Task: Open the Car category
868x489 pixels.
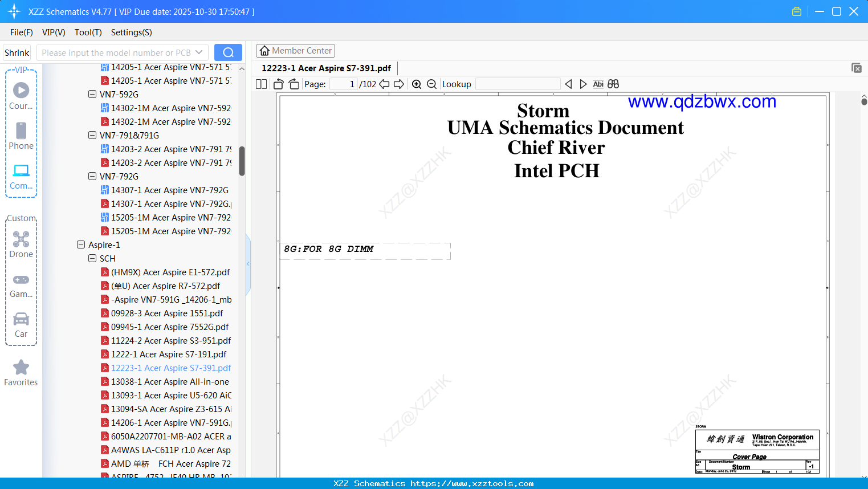Action: point(21,325)
